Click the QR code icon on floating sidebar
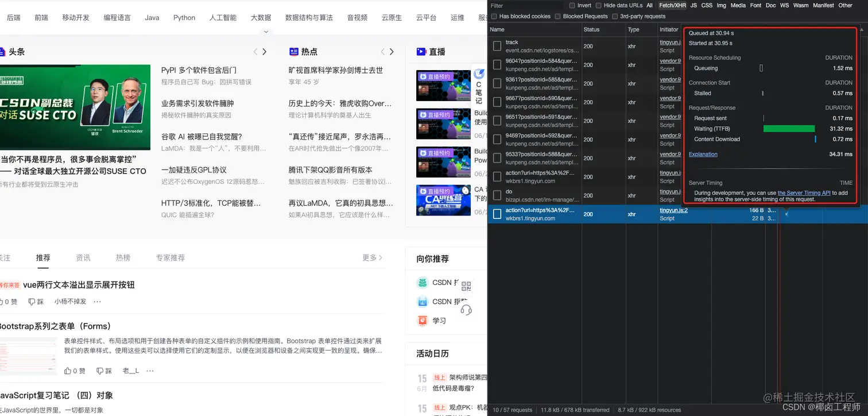This screenshot has height=416, width=868. click(x=466, y=286)
